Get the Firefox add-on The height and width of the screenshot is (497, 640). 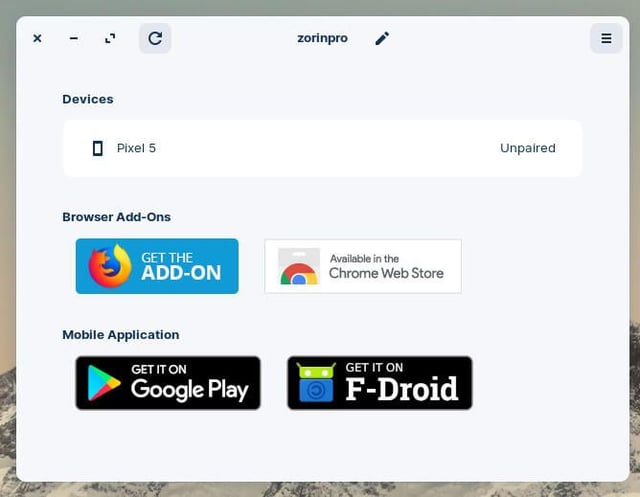click(x=157, y=266)
